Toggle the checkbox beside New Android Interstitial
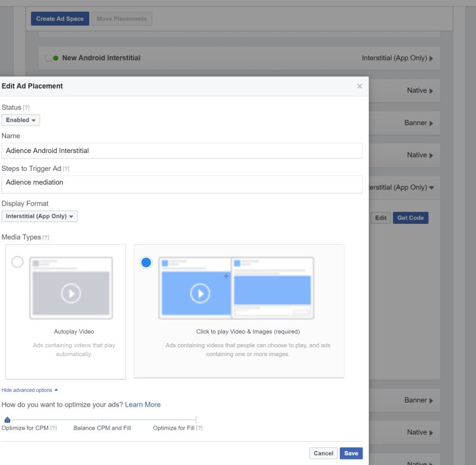The height and width of the screenshot is (465, 476). 49,58
